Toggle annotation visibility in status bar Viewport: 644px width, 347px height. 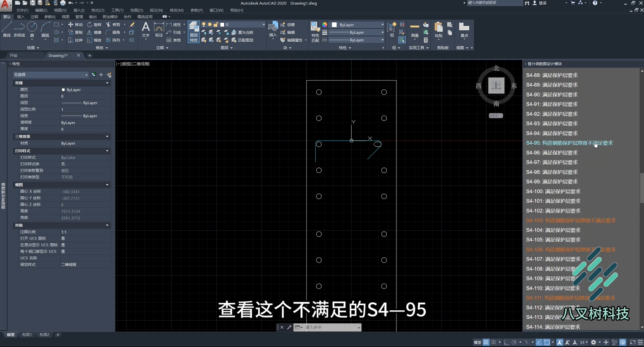tap(560, 342)
